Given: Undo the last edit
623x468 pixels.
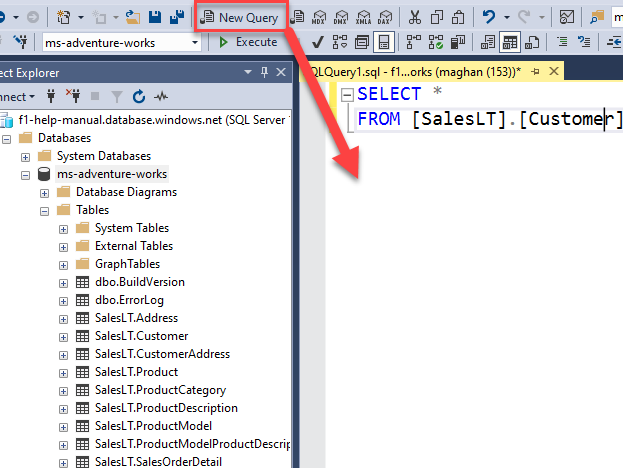Looking at the screenshot, I should click(x=489, y=17).
